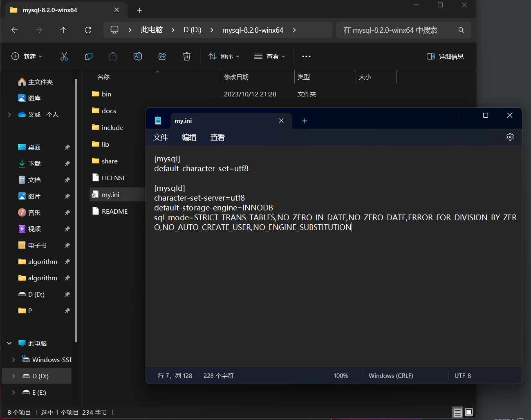
Task: Close the my.ini Notepad tab
Action: coord(281,121)
